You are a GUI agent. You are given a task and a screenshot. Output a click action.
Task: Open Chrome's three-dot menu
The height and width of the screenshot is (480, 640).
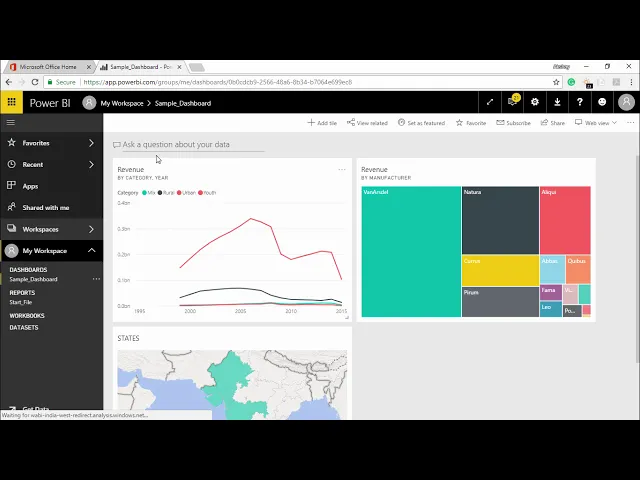[x=631, y=82]
